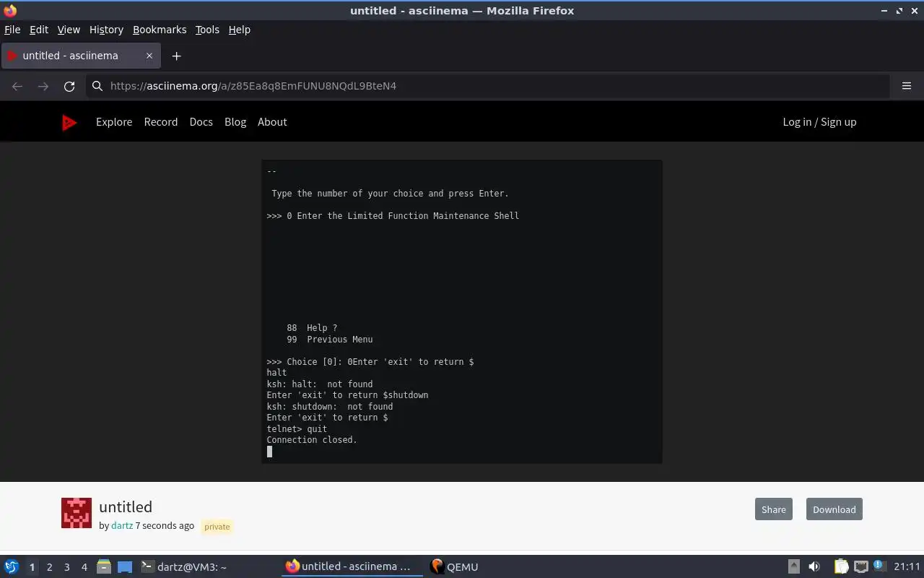Reload the current page
Screen dimensions: 924x578
(x=69, y=86)
